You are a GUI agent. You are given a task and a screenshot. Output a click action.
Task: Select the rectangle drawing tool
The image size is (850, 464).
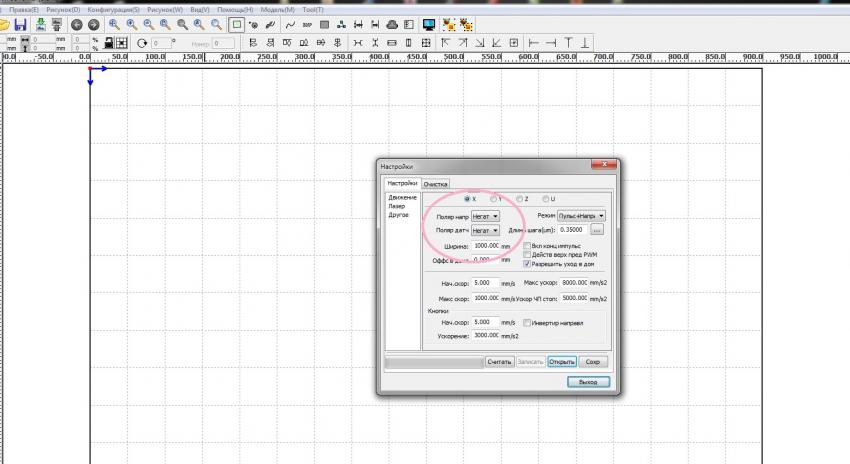[237, 23]
